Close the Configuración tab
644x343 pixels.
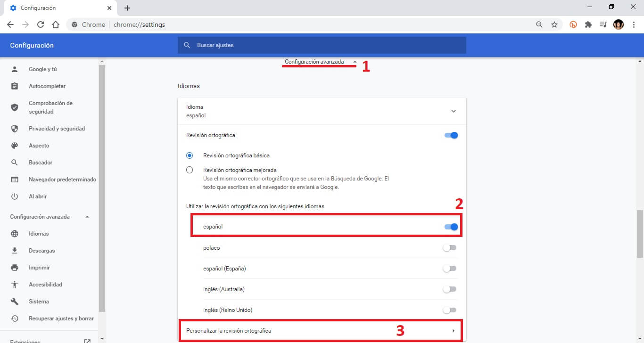[109, 8]
